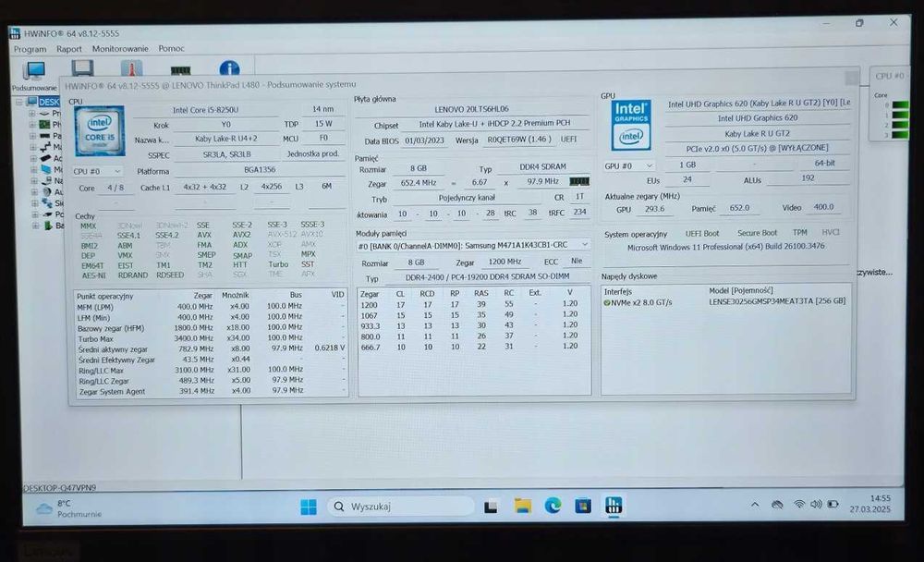
Task: Click the Wi-Fi icon in system tray
Action: (x=799, y=504)
